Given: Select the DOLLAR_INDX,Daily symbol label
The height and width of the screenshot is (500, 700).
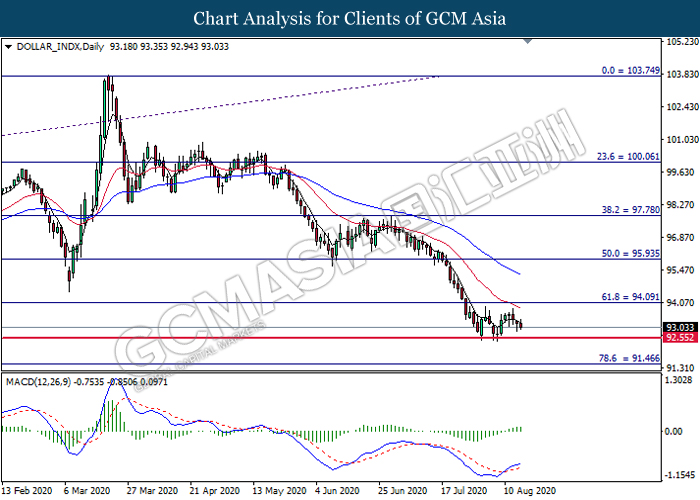Looking at the screenshot, I should (60, 46).
